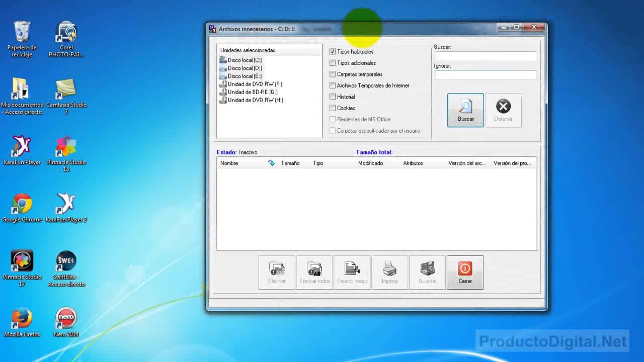Screen dimensions: 644x362
Task: Launch Pinnacle Studio 17 shortcut
Action: point(22,268)
